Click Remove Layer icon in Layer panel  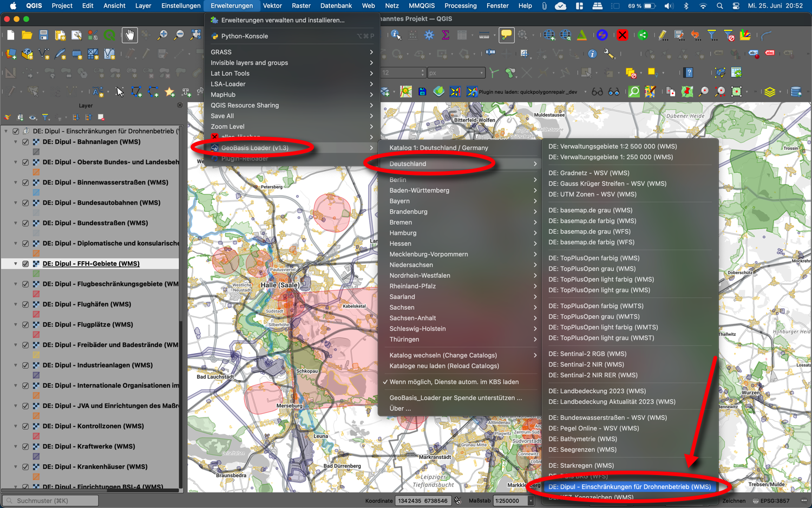coord(101,117)
